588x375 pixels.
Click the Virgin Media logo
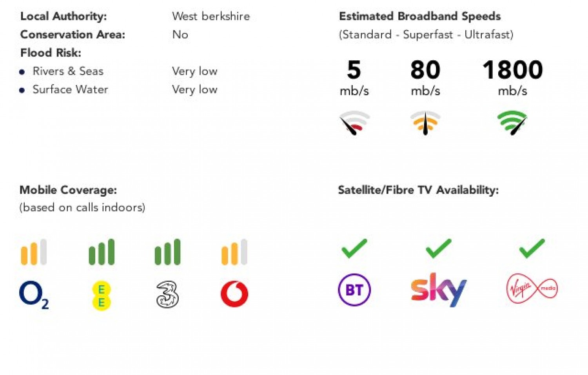click(532, 289)
